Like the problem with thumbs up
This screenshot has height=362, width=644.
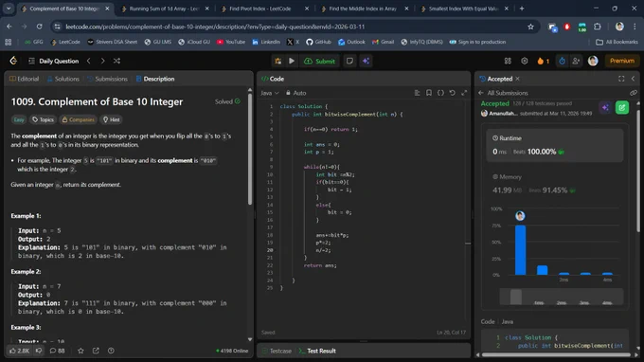click(x=19, y=351)
